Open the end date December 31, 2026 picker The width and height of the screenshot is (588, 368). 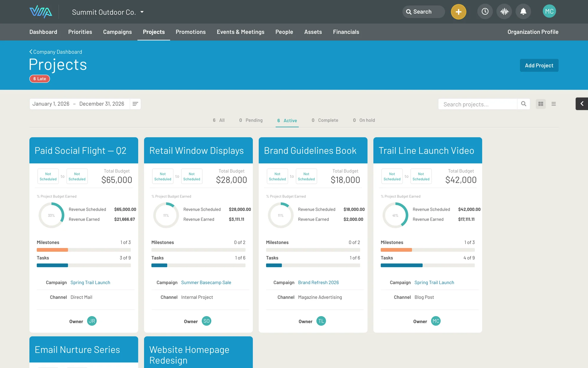point(102,104)
